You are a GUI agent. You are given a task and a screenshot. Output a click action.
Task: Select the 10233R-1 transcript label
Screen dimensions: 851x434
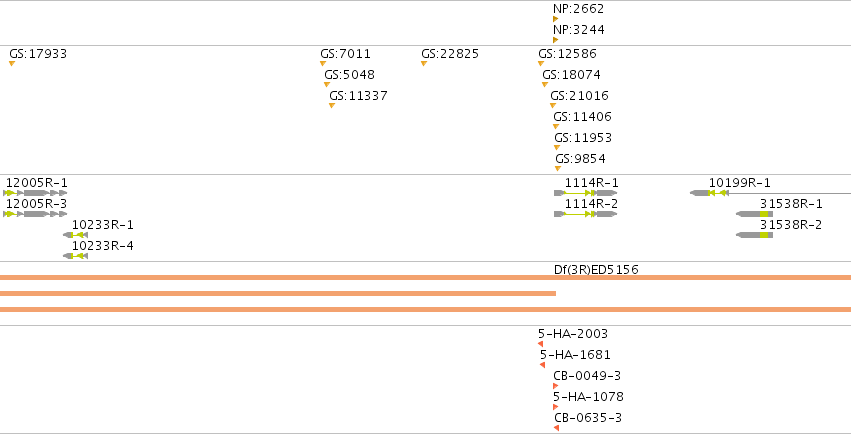[103, 225]
